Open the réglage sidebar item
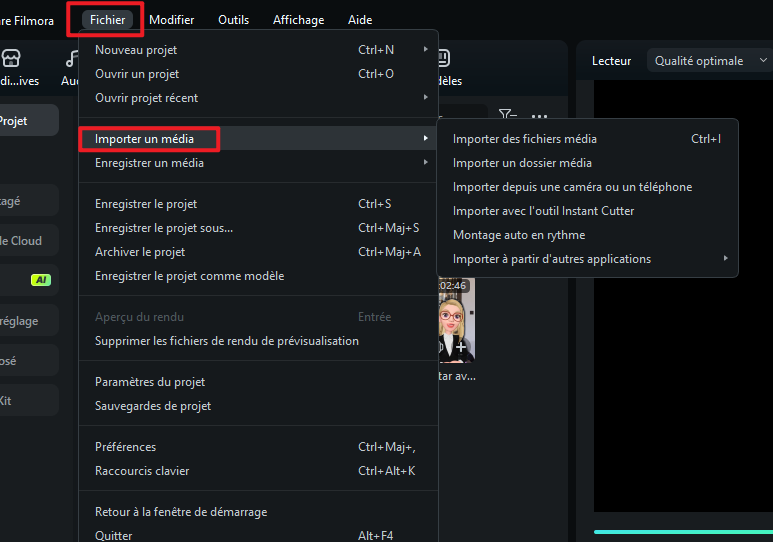Screen dimensions: 773x542 (x=29, y=321)
